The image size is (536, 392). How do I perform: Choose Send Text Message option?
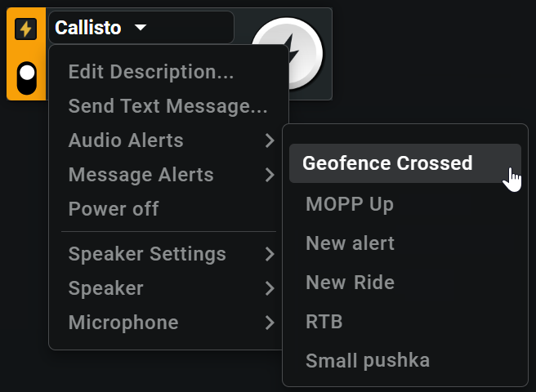point(169,106)
